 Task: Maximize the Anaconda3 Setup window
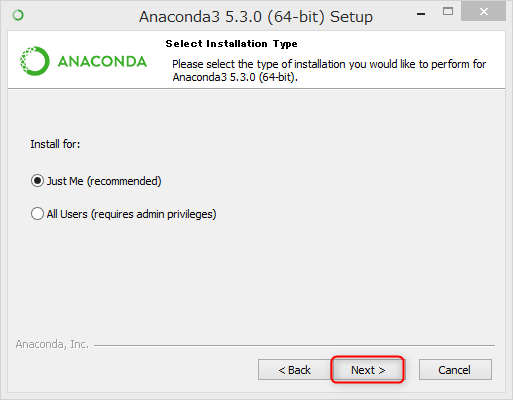[x=448, y=12]
